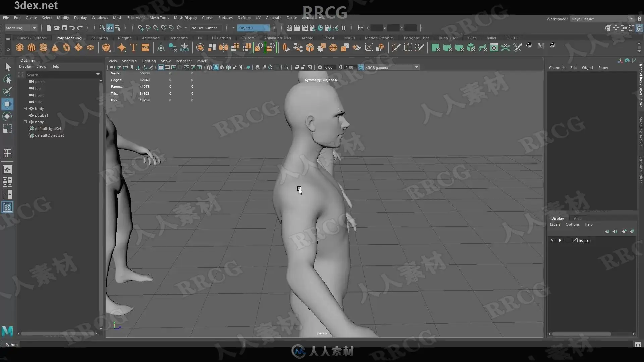Viewport: 644px width, 362px height.
Task: Open the Workspace Maya Classic dropdown
Action: pos(602,19)
